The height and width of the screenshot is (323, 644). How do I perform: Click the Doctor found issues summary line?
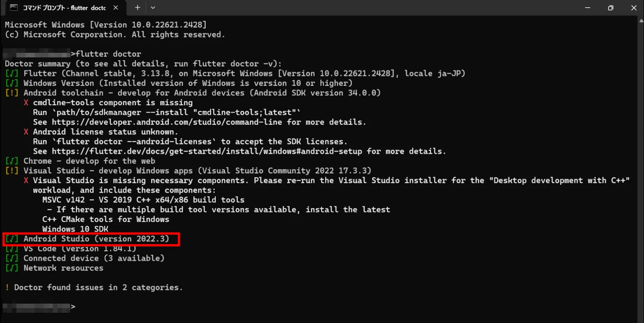pyautogui.click(x=94, y=288)
